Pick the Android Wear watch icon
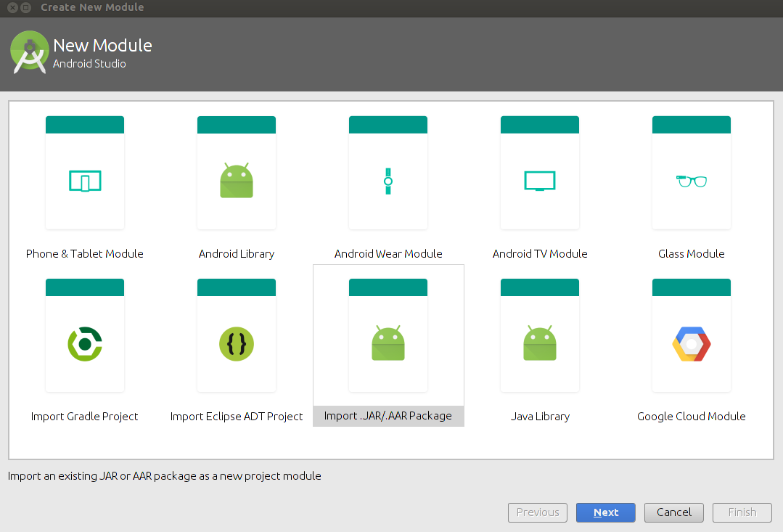Screen dimensions: 783x532 388,181
